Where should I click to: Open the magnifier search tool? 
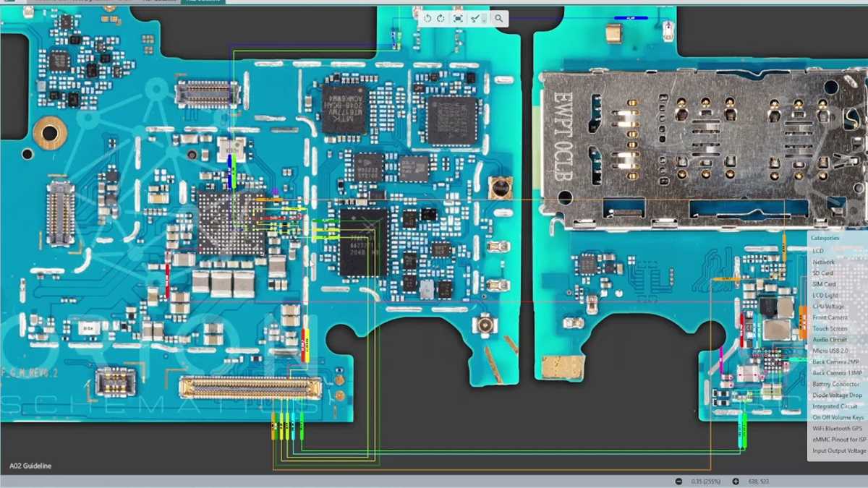point(498,18)
